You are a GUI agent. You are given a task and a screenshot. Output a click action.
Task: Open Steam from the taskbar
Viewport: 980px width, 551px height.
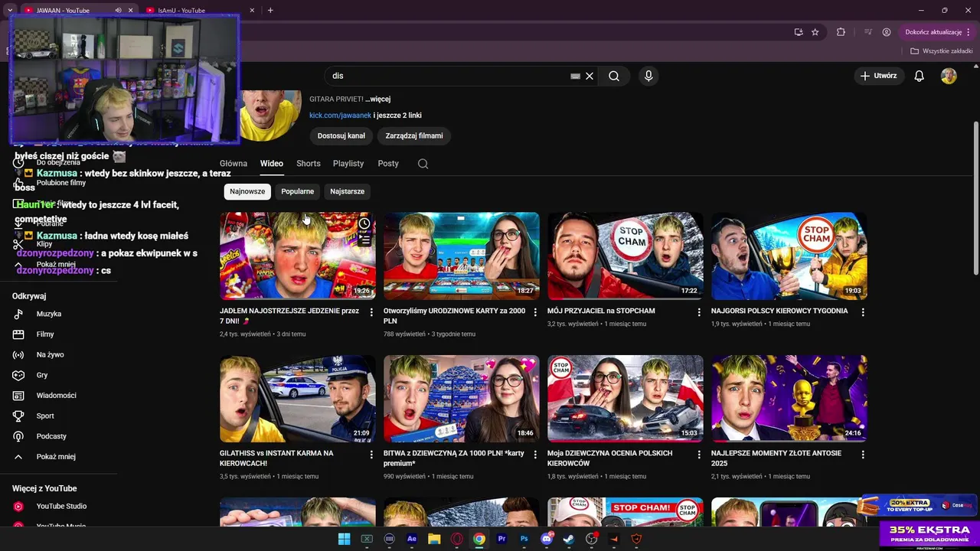click(x=569, y=539)
